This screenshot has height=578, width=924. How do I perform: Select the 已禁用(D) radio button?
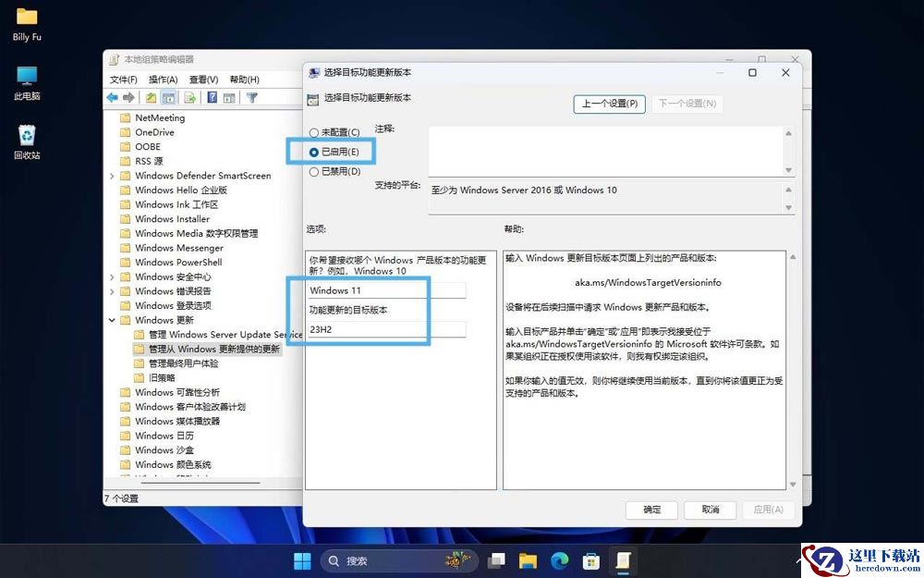point(314,172)
